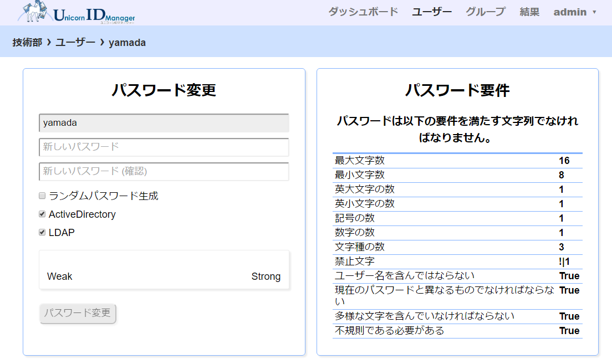The height and width of the screenshot is (364, 612).
Task: Go to the グループ menu item
Action: (486, 12)
